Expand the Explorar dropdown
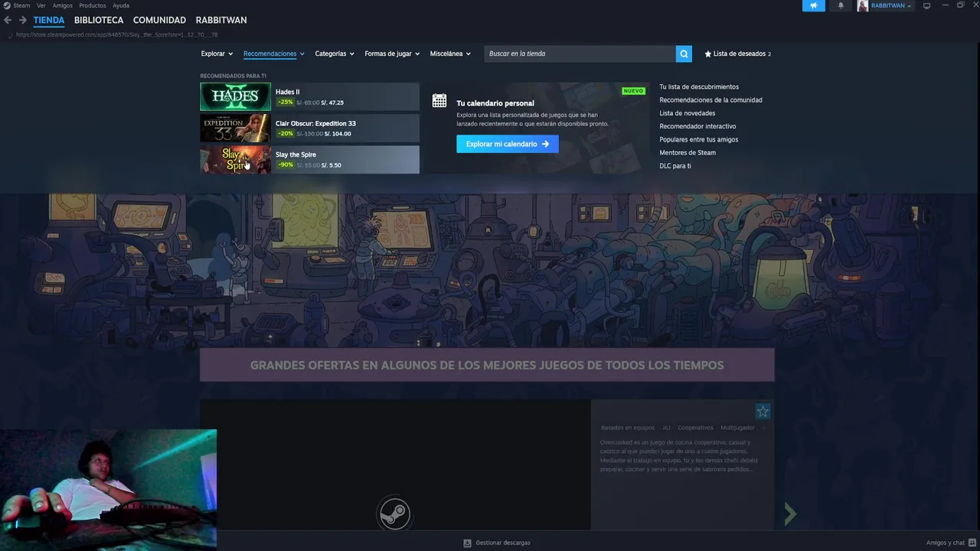The width and height of the screenshot is (980, 551). (x=217, y=54)
